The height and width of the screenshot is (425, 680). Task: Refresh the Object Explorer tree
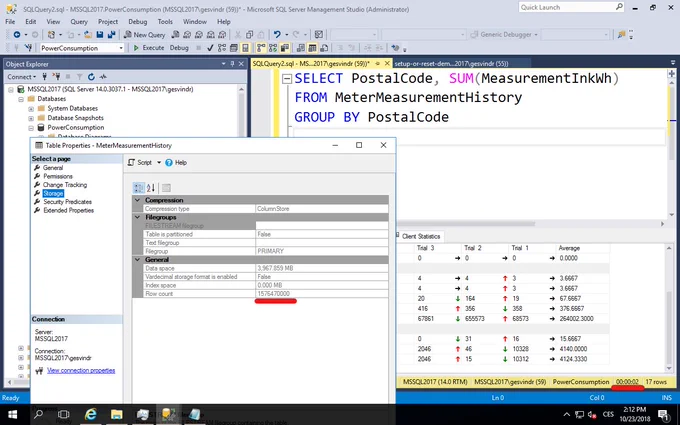click(x=91, y=77)
